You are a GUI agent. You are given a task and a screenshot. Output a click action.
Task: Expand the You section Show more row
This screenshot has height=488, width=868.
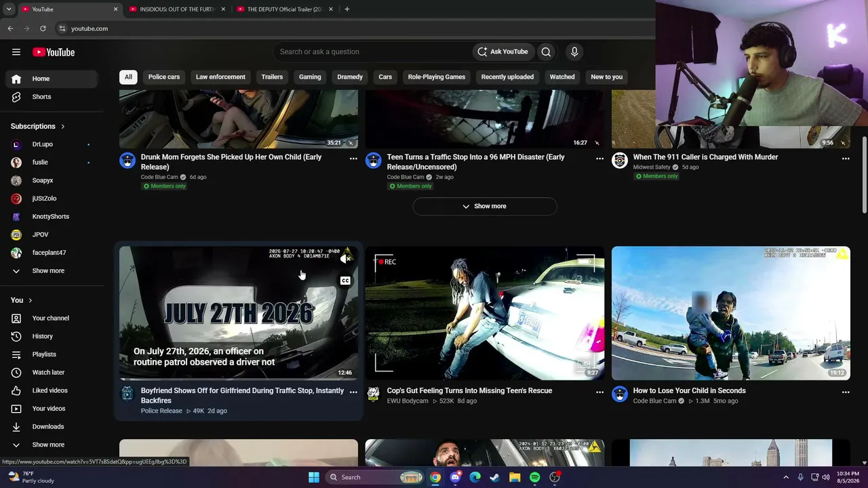point(52,445)
